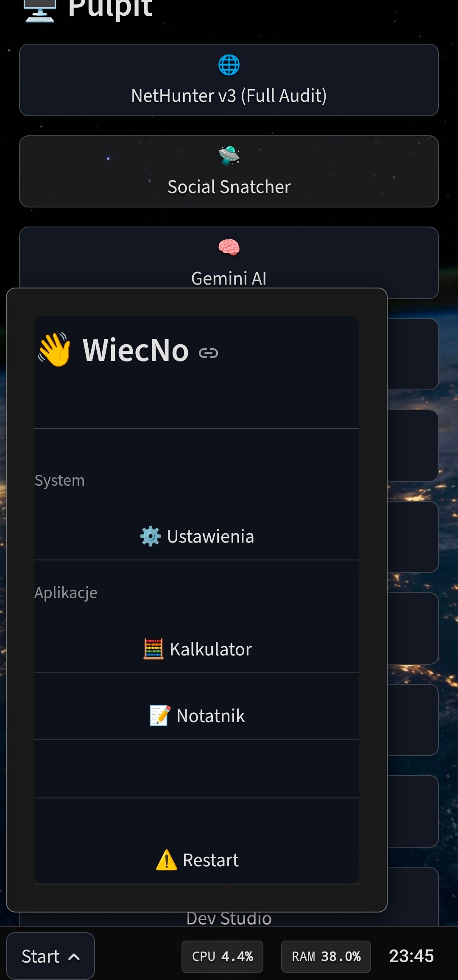Click the globe icon above NetHunter v3
Screen dimensions: 458x980
click(x=229, y=65)
